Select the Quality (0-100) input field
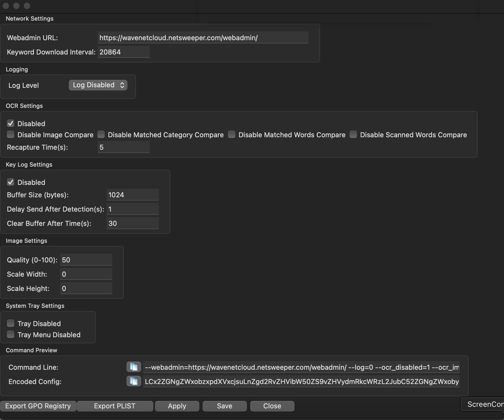 point(86,260)
